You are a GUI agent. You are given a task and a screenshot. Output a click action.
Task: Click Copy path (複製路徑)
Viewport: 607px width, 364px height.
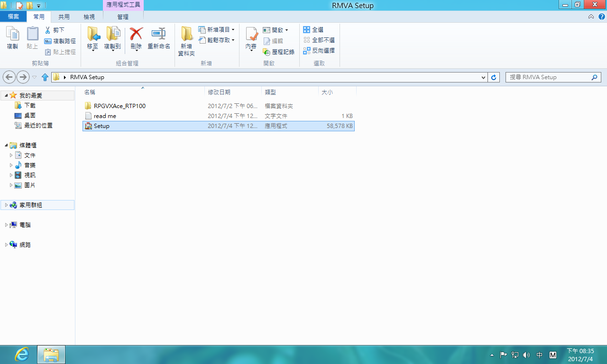[60, 41]
